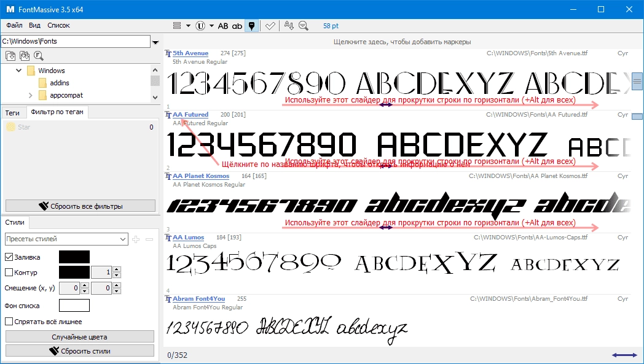Select the addins folder
Image resolution: width=644 pixels, height=364 pixels.
coord(60,83)
